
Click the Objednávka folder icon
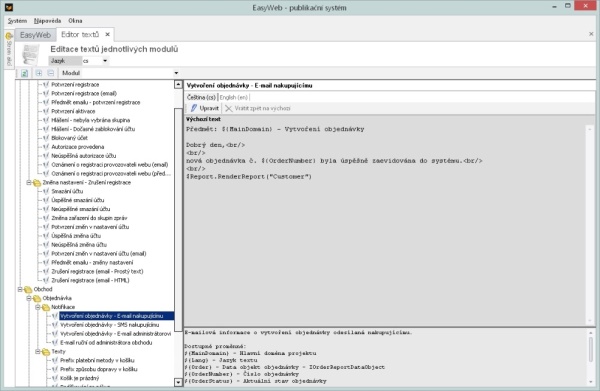click(37, 298)
